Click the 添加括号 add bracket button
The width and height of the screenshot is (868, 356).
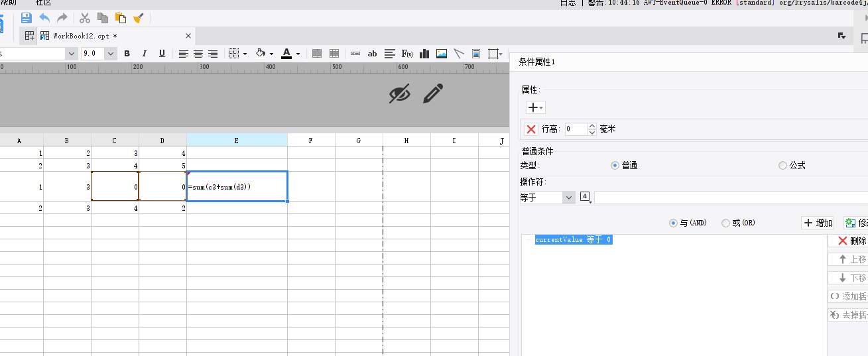[x=848, y=296]
